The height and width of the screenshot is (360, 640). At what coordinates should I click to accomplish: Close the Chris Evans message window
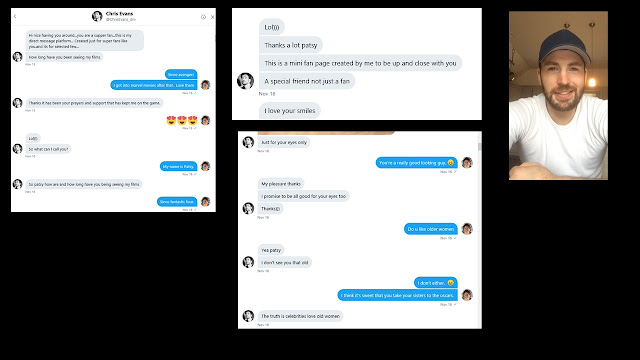tap(212, 17)
